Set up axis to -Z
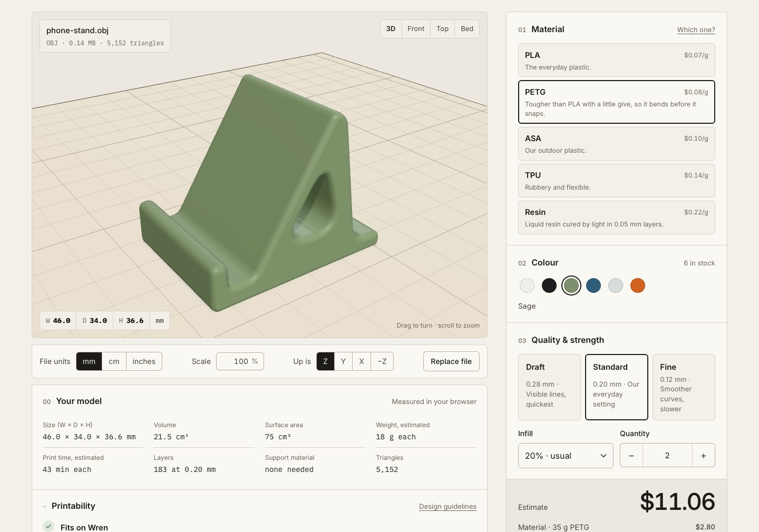Screen dimensions: 759x532 click(382, 361)
